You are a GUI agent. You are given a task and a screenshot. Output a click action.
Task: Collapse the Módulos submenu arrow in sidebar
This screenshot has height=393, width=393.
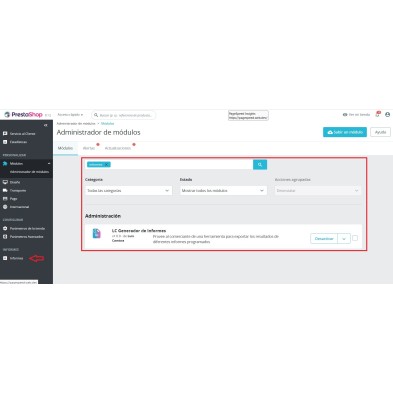(x=49, y=164)
